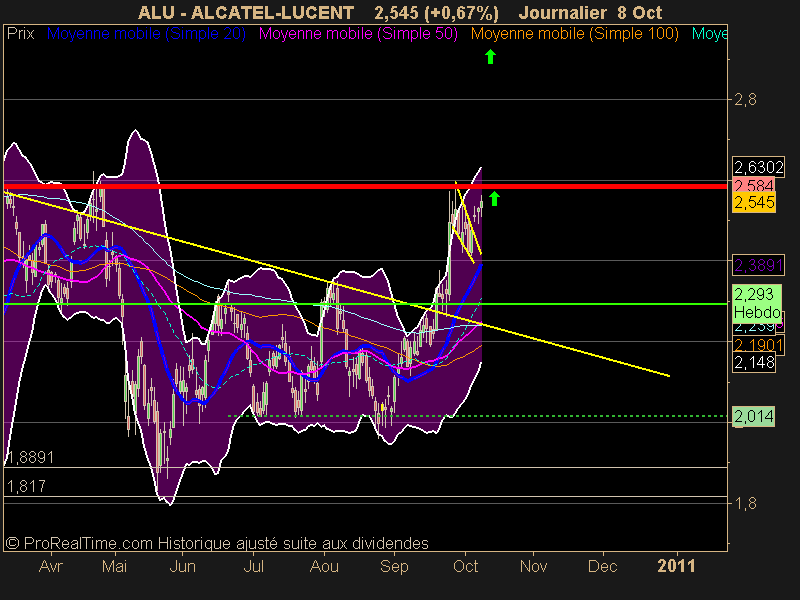The height and width of the screenshot is (600, 800).
Task: Click the 'Sep' month on the time axis
Action: coord(394,566)
